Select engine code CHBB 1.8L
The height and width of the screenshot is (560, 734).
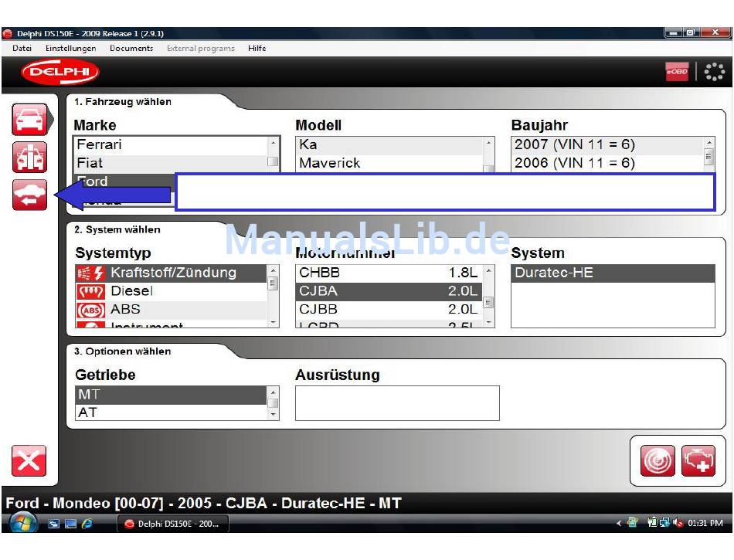click(x=389, y=273)
